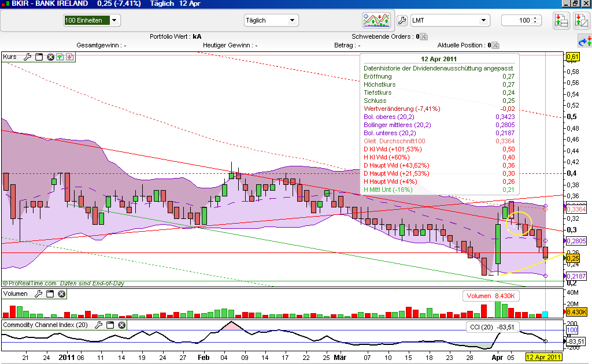Click the ProRealTime.com watermark link

click(30, 283)
